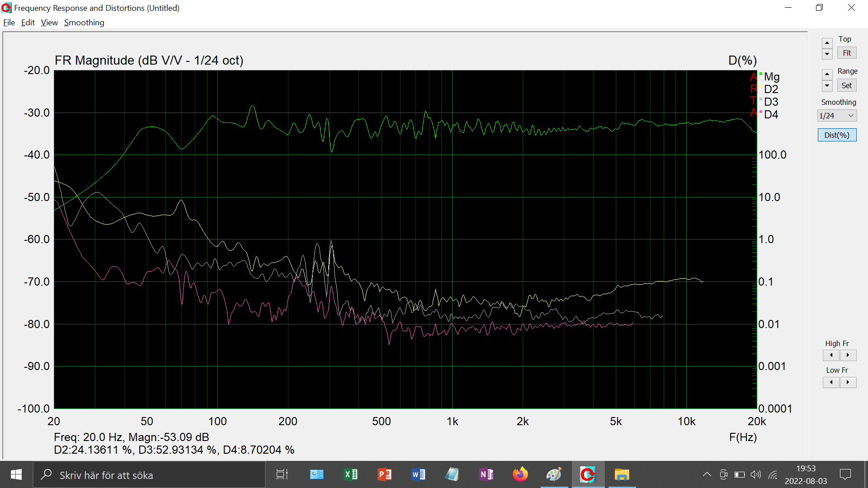The width and height of the screenshot is (868, 488).
Task: Show hidden system tray icons
Action: (x=707, y=474)
